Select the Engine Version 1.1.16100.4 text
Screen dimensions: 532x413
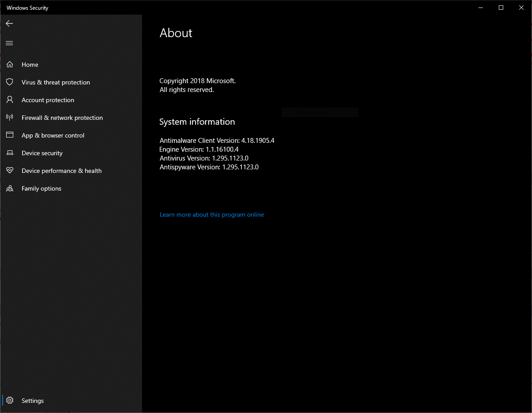pyautogui.click(x=199, y=149)
